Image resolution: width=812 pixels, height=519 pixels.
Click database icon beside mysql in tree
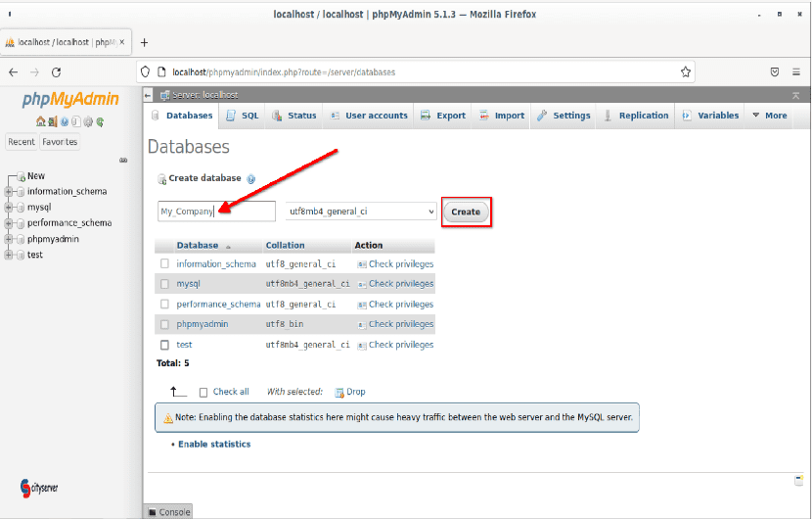[21, 208]
